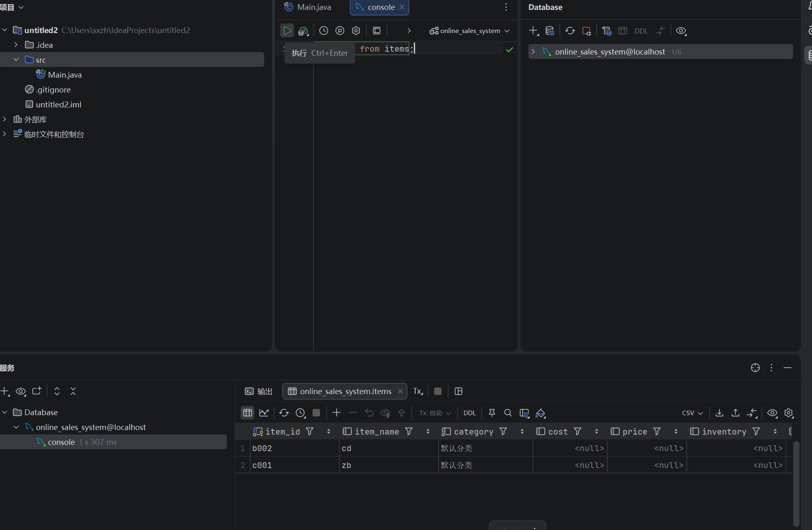Toggle eye icon in results toolbar
The height and width of the screenshot is (530, 812).
[x=772, y=413]
